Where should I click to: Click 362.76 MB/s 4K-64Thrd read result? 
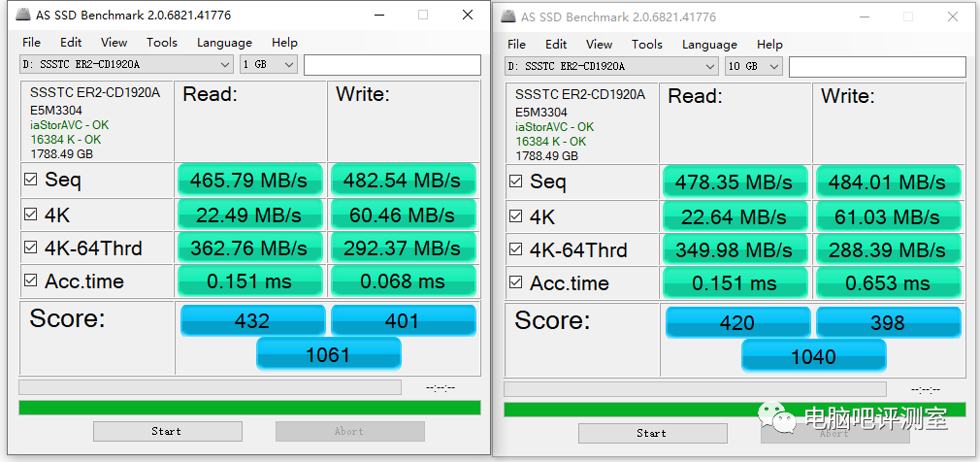(250, 247)
